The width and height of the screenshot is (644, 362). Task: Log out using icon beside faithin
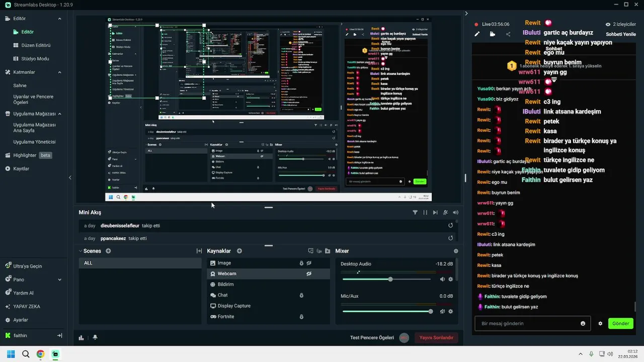tap(59, 335)
